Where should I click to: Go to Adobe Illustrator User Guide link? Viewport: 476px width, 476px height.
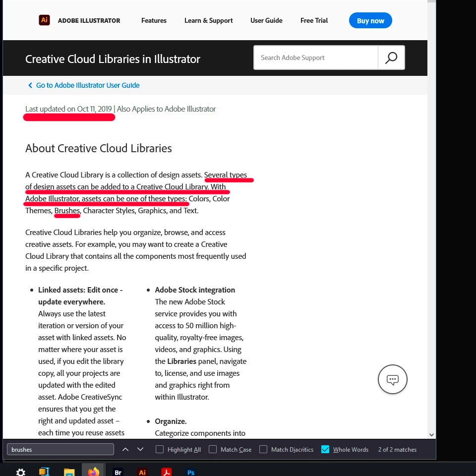click(87, 85)
